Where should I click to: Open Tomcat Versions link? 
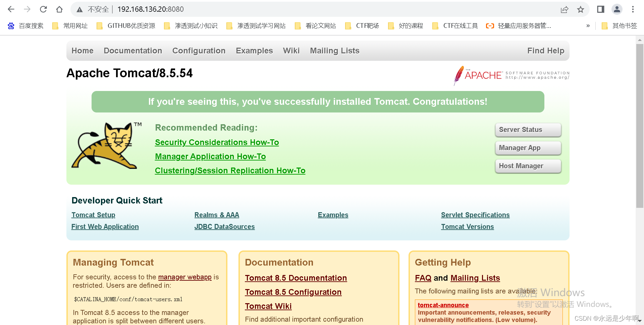[467, 227]
